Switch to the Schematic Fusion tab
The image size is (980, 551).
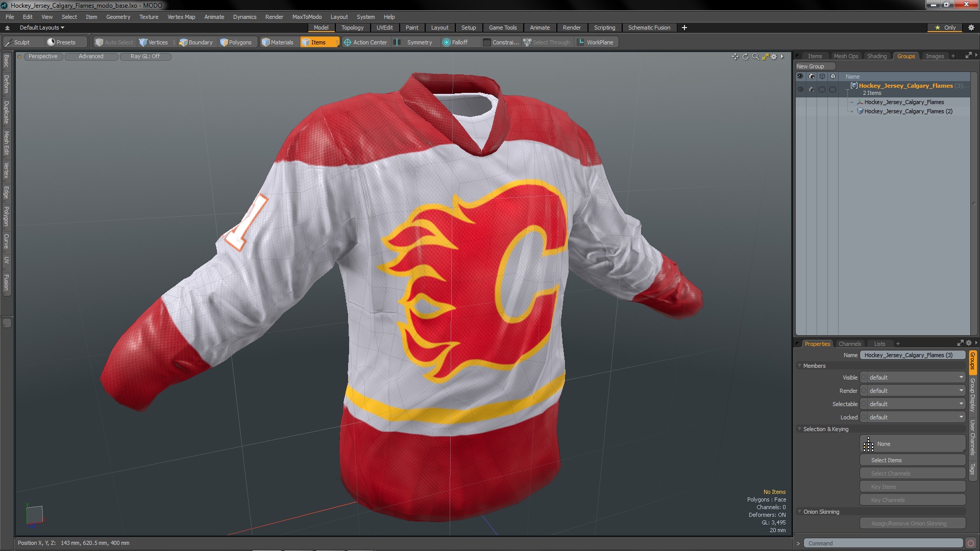[x=649, y=28]
